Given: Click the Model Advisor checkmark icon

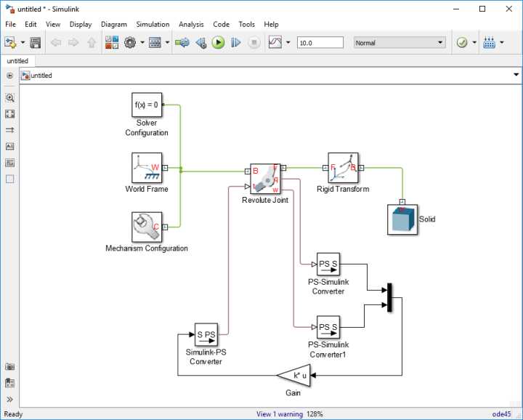Looking at the screenshot, I should tap(462, 43).
